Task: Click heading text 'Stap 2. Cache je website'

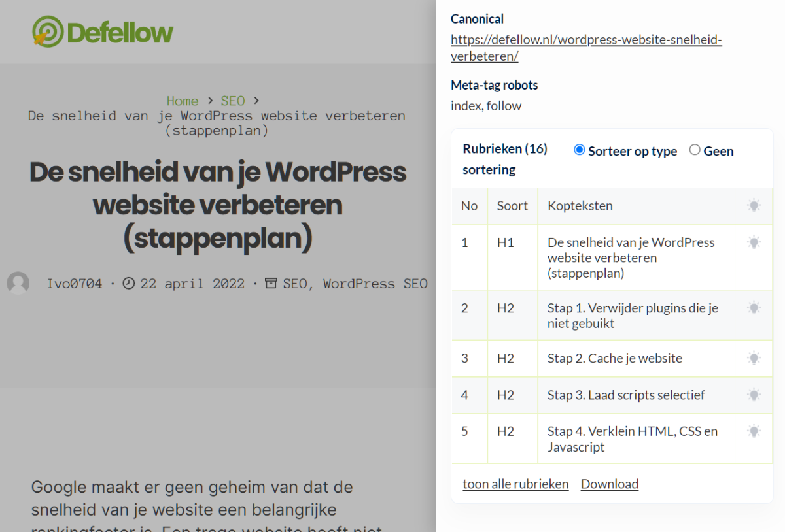Action: (x=615, y=358)
